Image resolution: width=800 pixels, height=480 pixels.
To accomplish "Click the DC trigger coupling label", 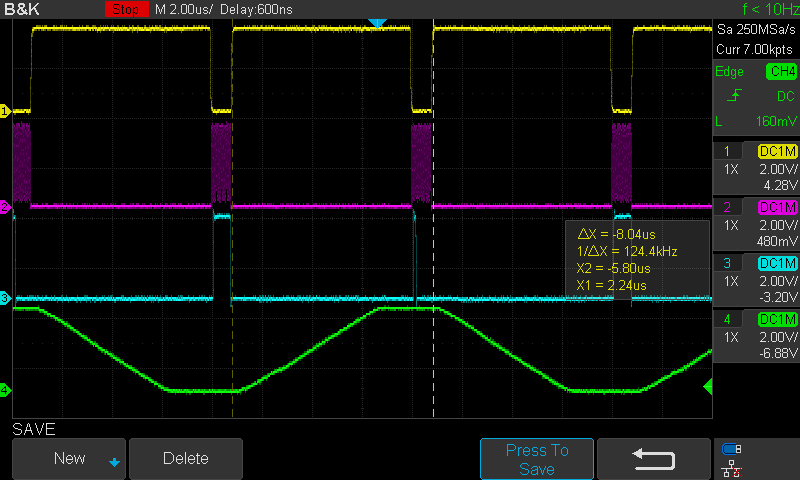I will [x=786, y=96].
